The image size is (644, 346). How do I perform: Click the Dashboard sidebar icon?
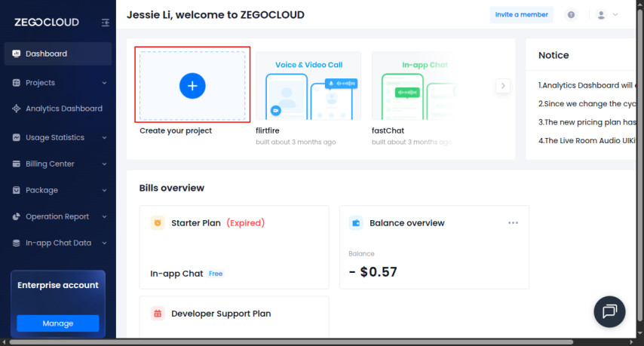coord(17,54)
